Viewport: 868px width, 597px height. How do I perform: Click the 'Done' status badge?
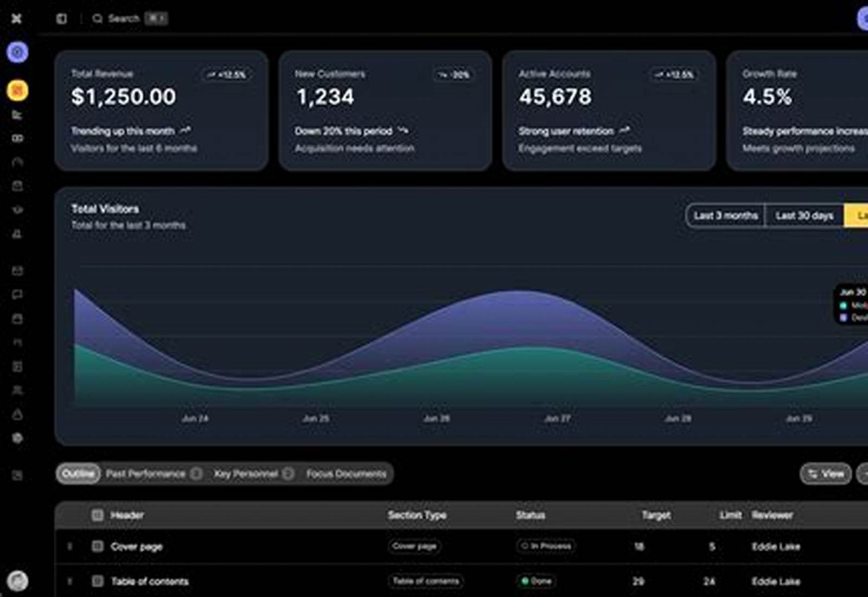tap(537, 581)
